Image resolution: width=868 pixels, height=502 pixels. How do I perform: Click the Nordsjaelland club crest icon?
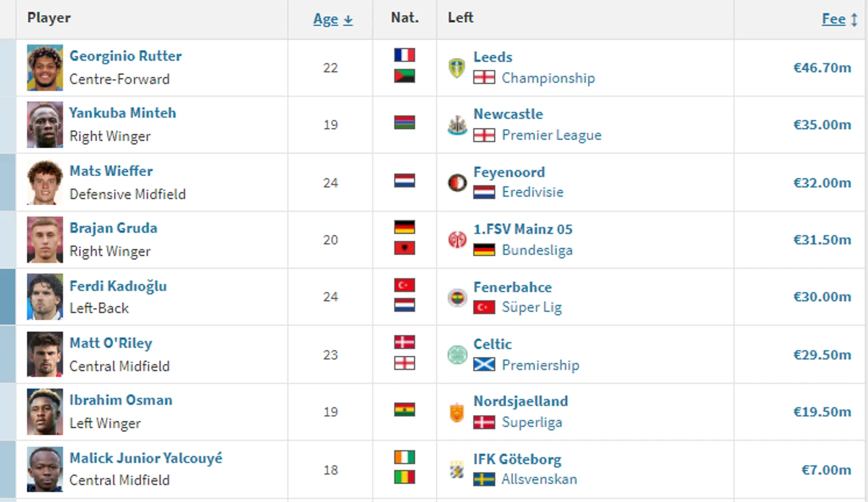coord(457,412)
